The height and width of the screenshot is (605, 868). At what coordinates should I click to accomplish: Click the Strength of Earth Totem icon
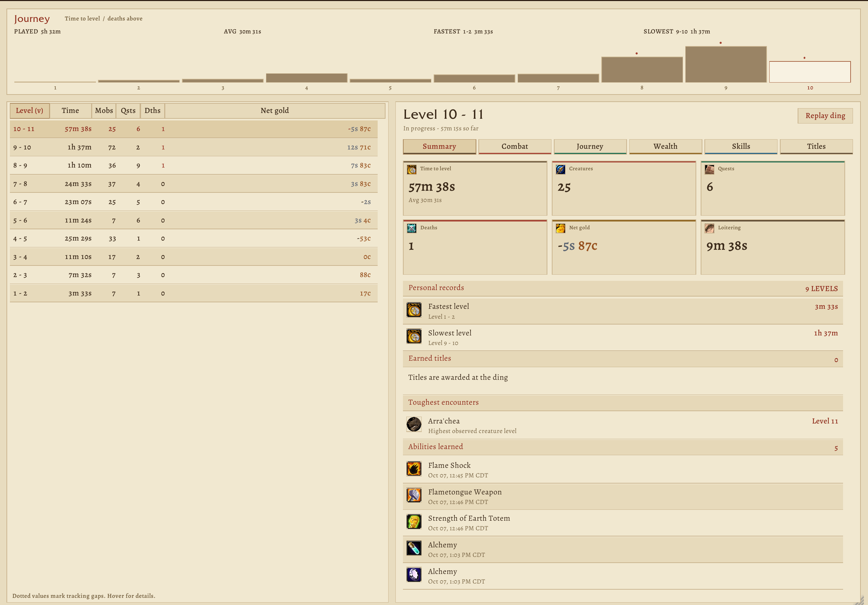coord(414,521)
